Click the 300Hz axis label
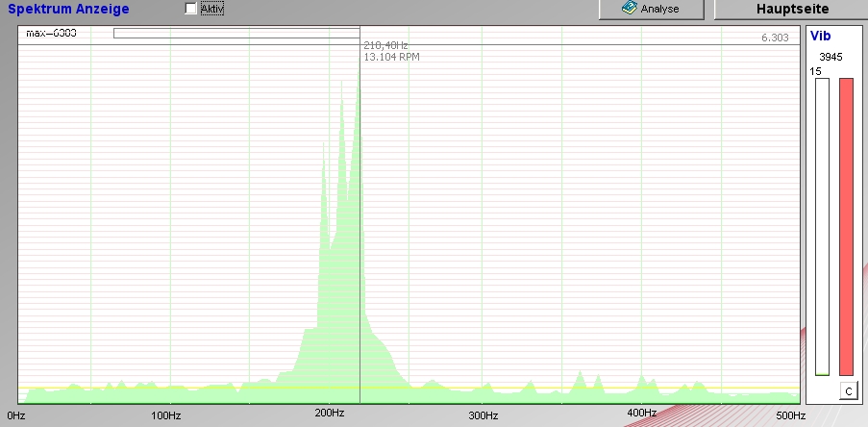Viewport: 868px width, 427px height. (484, 415)
